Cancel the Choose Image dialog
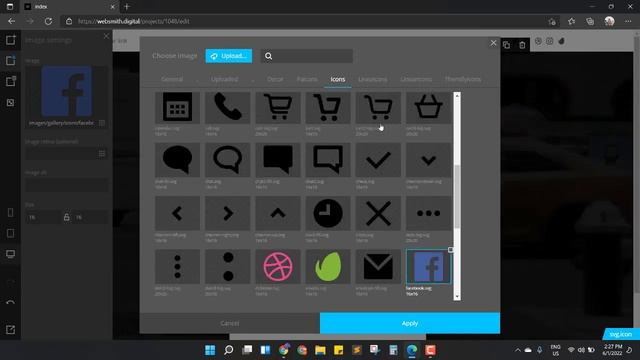 pos(230,323)
